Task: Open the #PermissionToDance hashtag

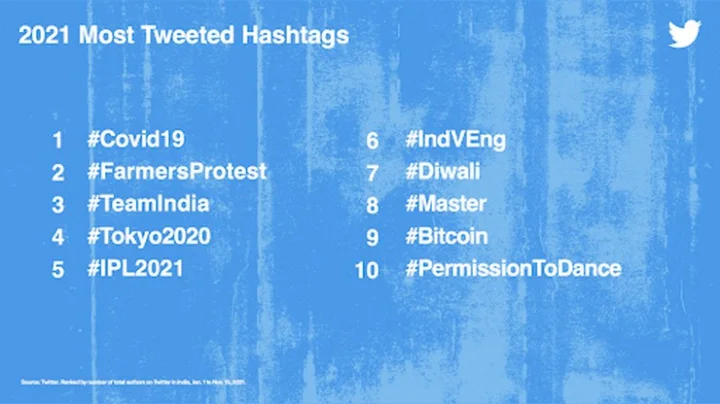Action: [x=513, y=269]
